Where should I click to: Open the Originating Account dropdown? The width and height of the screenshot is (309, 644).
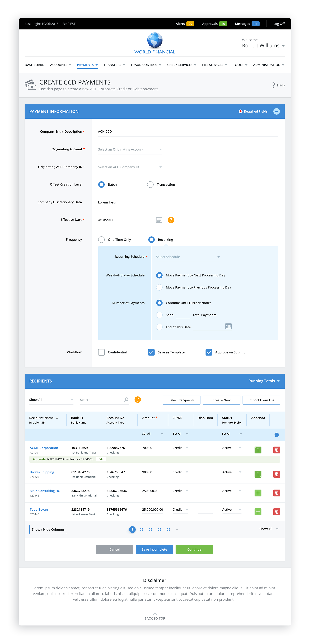coord(130,150)
